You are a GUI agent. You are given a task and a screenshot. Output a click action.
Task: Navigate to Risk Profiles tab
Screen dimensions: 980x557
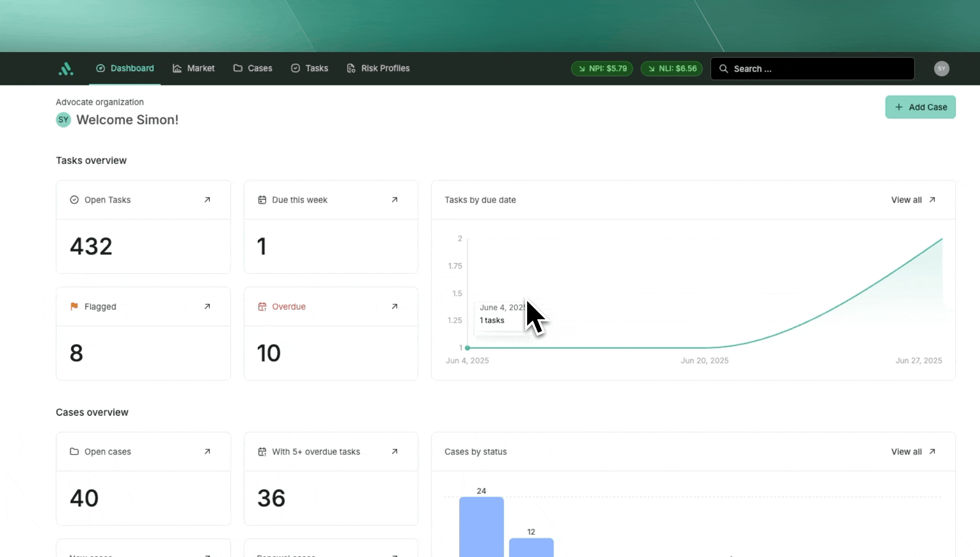[378, 68]
